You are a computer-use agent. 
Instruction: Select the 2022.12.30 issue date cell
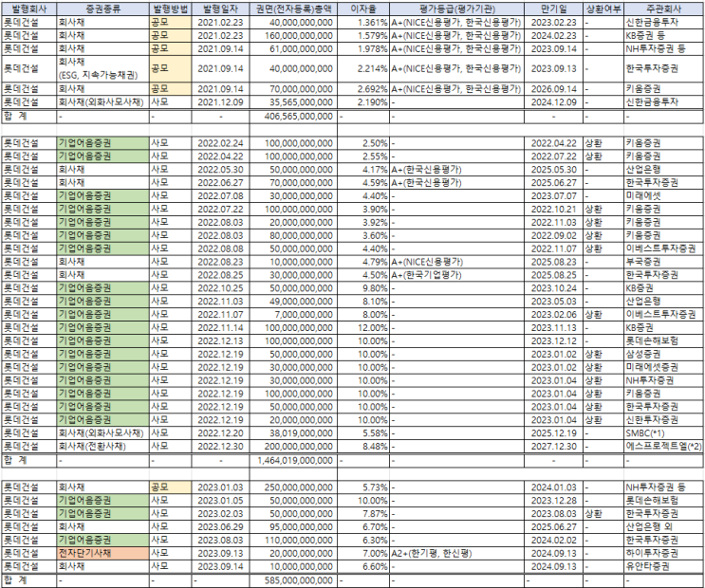220,447
